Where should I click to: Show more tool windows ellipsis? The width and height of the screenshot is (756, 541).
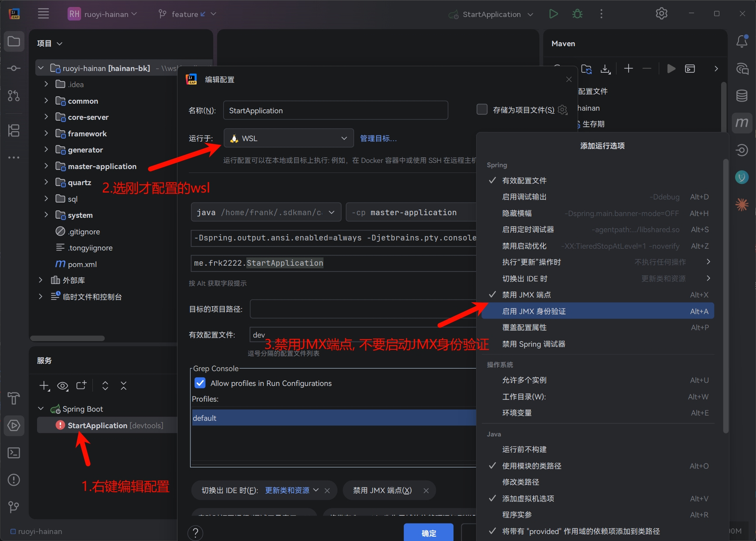14,157
